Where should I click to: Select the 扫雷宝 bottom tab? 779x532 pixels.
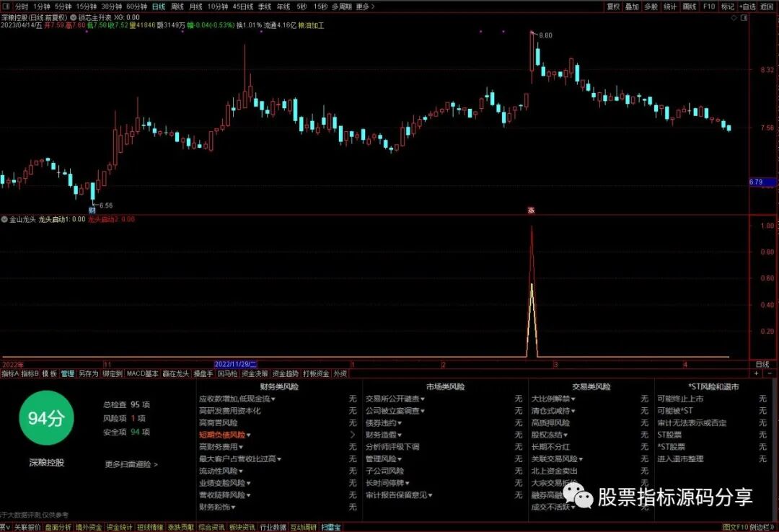[331, 528]
